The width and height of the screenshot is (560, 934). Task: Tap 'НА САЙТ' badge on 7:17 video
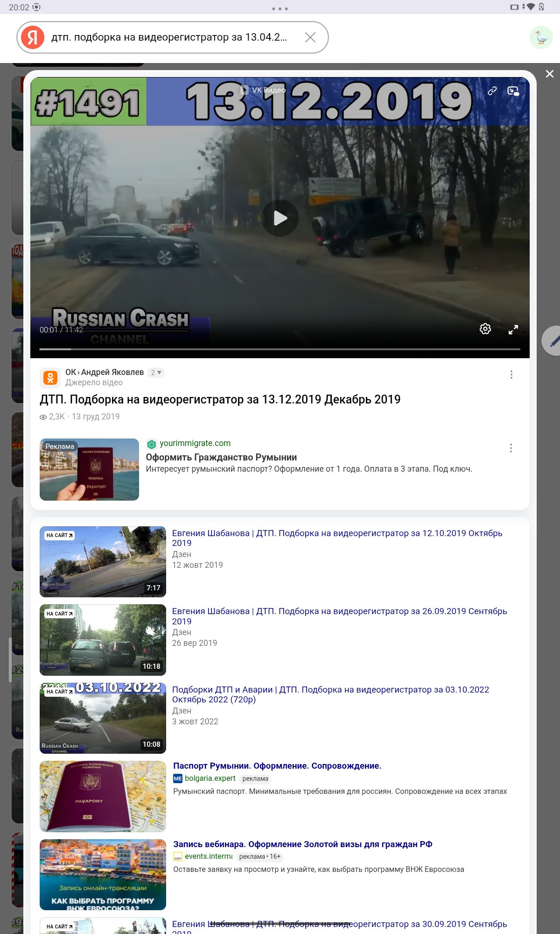coord(59,535)
